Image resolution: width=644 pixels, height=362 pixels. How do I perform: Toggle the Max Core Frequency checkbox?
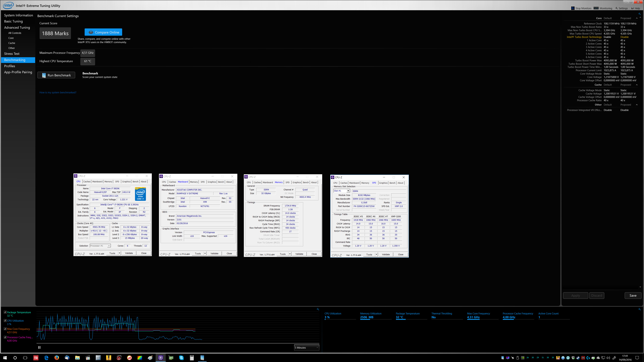coord(5,329)
